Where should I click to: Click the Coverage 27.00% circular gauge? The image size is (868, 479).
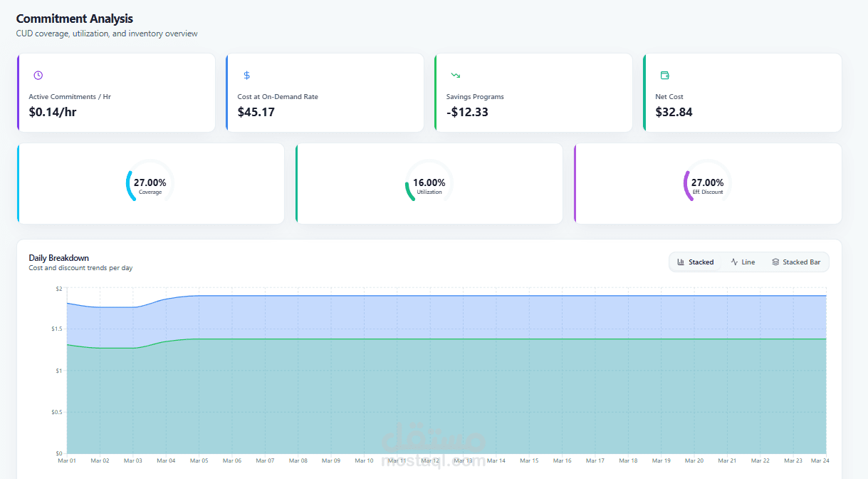pyautogui.click(x=150, y=184)
